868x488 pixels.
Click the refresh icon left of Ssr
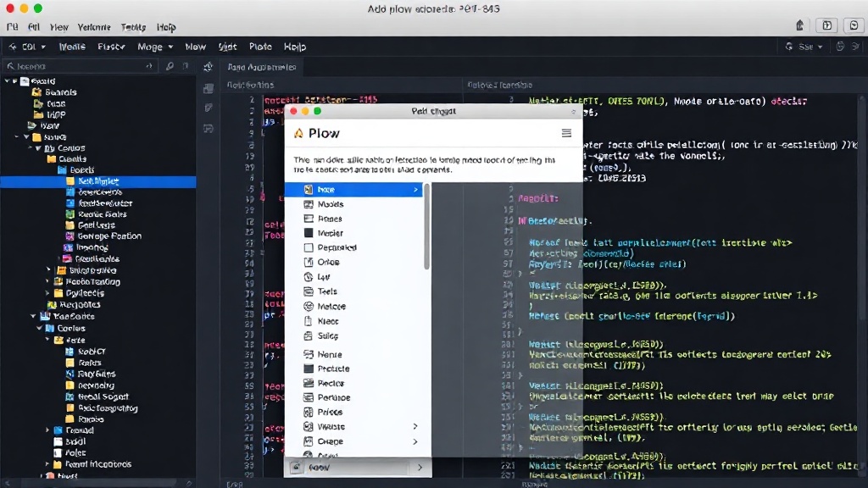pos(789,47)
